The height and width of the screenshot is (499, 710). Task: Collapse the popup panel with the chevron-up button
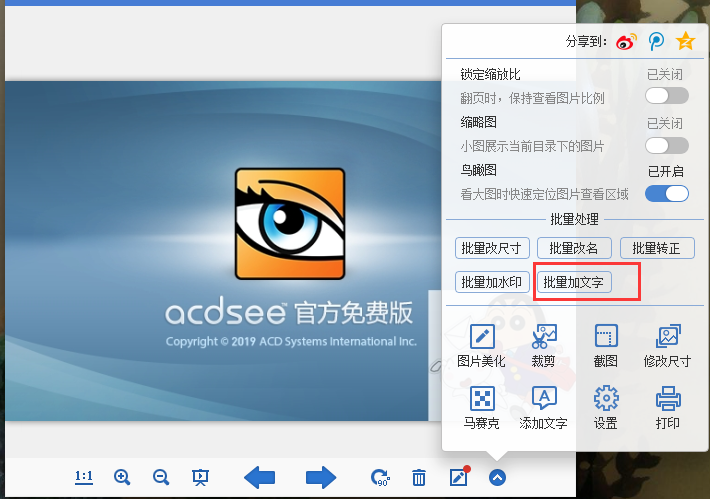click(x=497, y=478)
